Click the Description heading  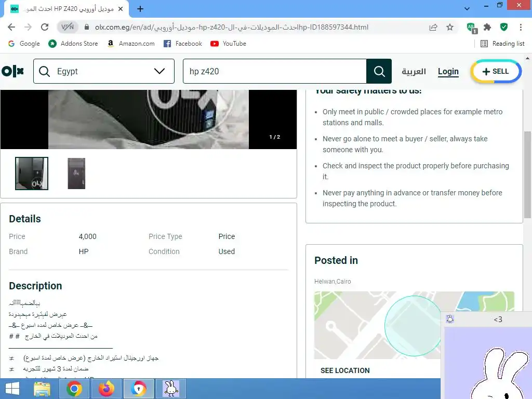pos(35,286)
